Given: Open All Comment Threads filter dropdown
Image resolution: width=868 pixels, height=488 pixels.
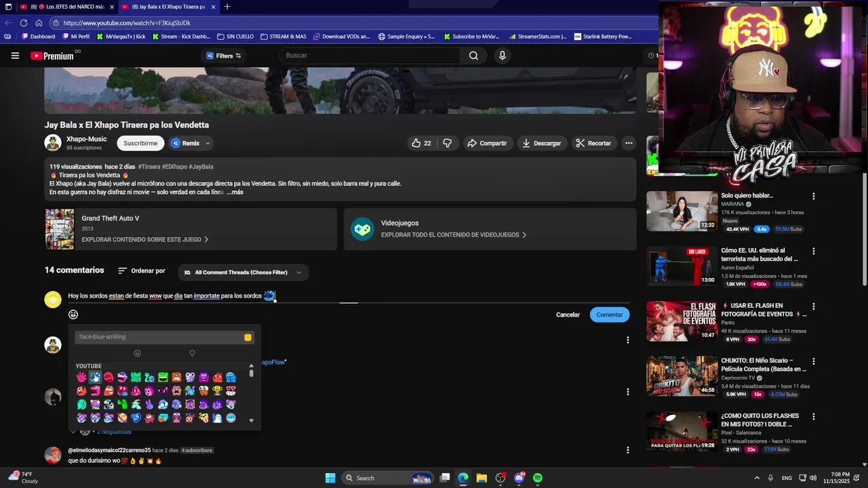Looking at the screenshot, I should [243, 272].
